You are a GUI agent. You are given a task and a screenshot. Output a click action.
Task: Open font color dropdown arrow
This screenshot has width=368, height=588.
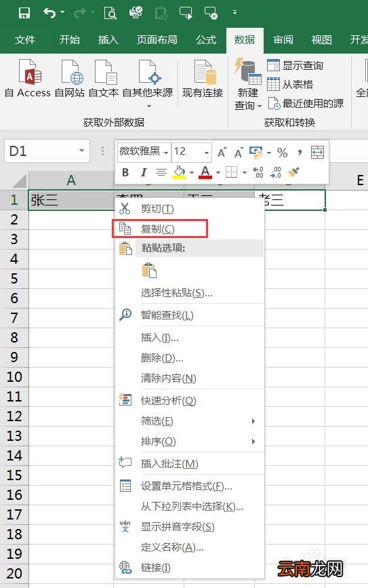(x=218, y=172)
